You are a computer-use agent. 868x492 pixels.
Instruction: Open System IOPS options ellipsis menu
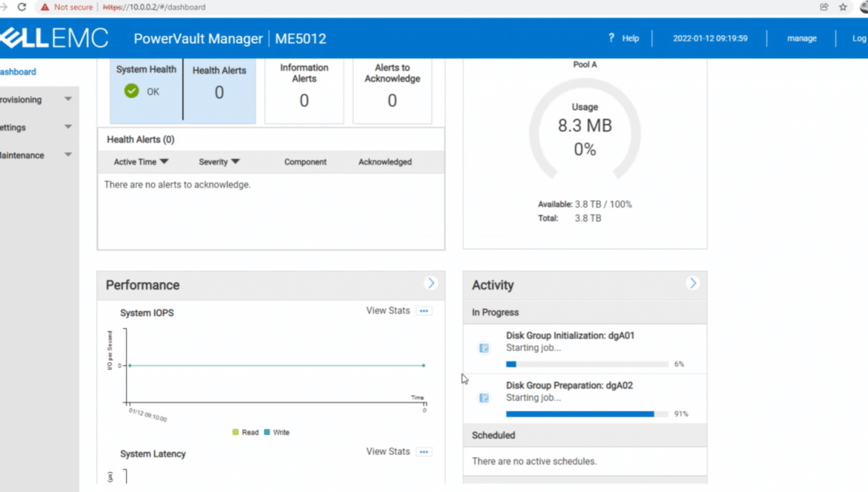click(x=424, y=311)
